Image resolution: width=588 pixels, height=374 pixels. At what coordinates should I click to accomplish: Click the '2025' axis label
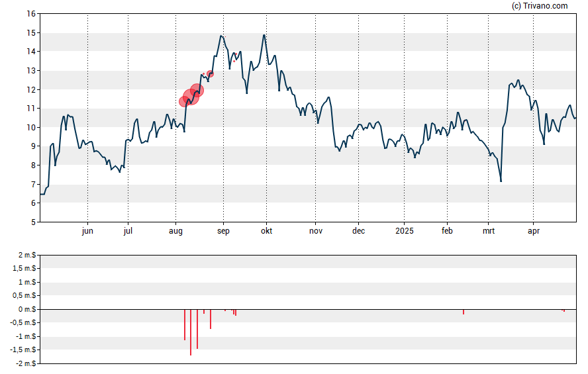click(404, 231)
